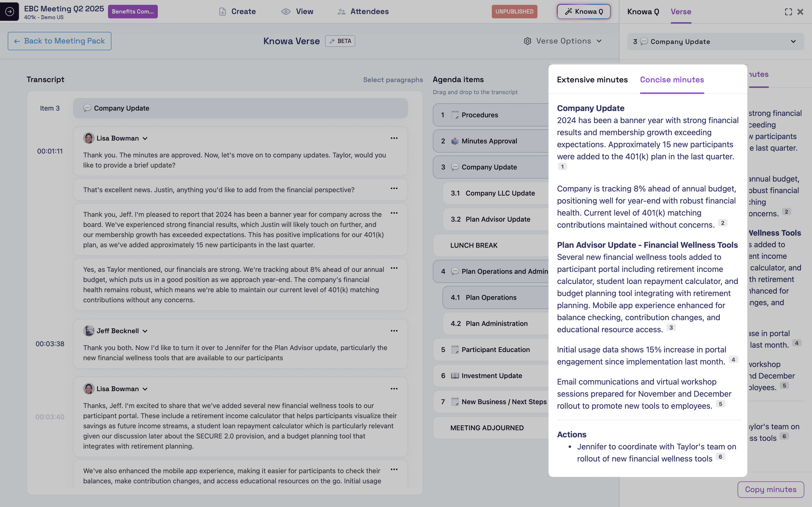Click the collapse sidebar arrow icon
Viewport: 812px width, 507px height.
click(9, 11)
